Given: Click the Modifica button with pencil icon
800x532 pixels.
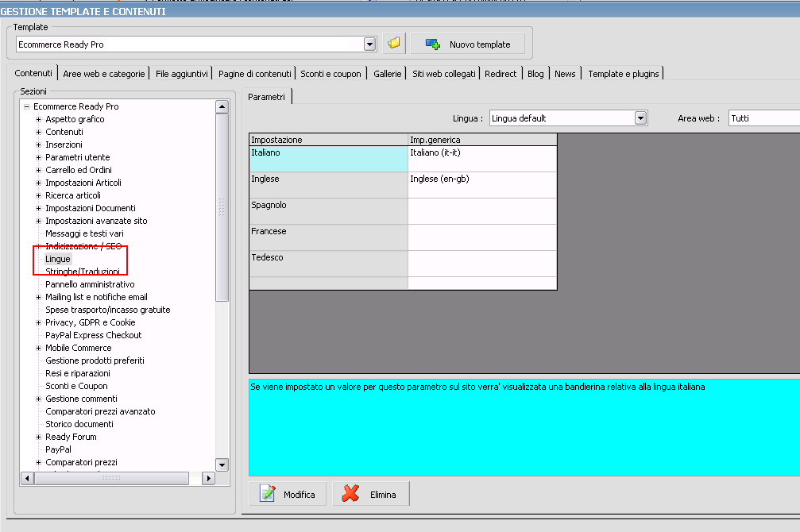Looking at the screenshot, I should click(288, 494).
